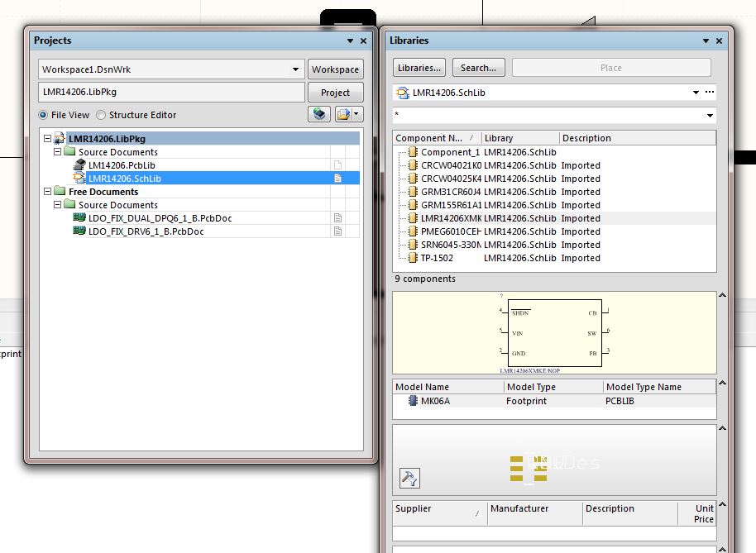Click the document status icon for LM14206.PcbLib
The height and width of the screenshot is (553, 756).
(338, 165)
